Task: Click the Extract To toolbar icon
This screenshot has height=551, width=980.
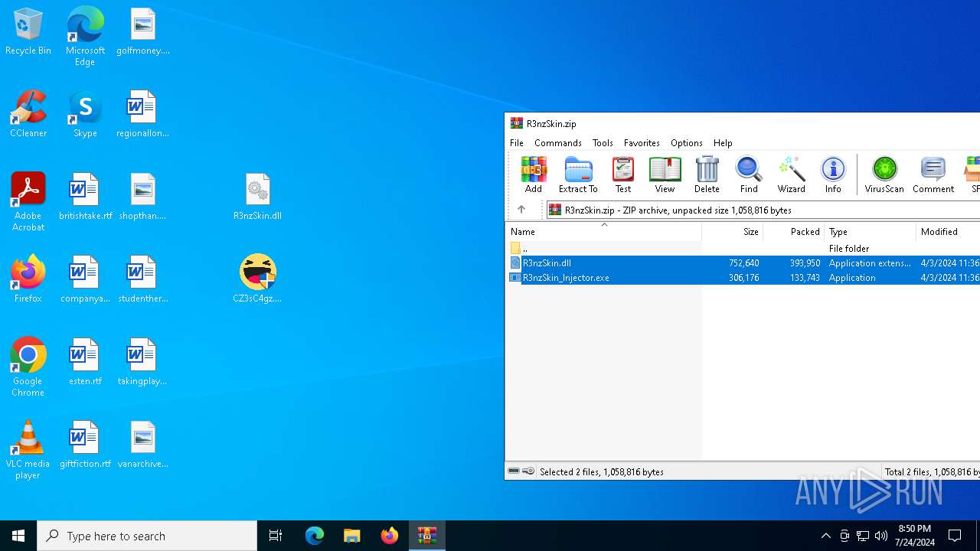Action: [578, 174]
